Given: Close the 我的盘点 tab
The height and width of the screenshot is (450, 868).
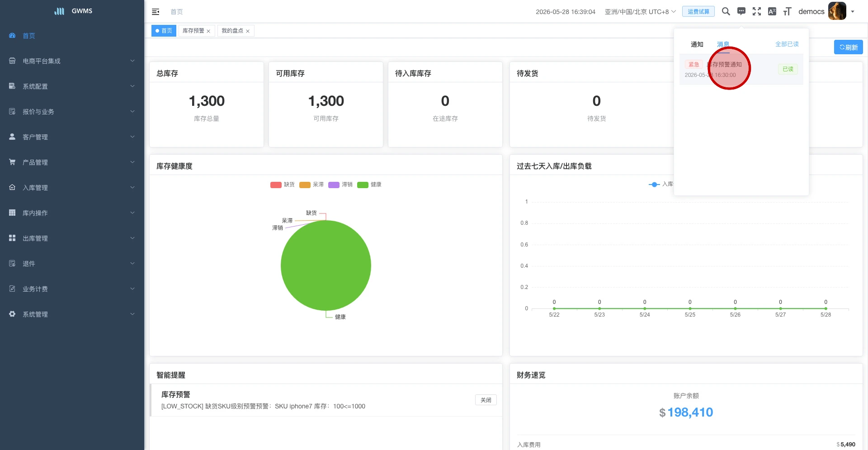Looking at the screenshot, I should point(248,31).
